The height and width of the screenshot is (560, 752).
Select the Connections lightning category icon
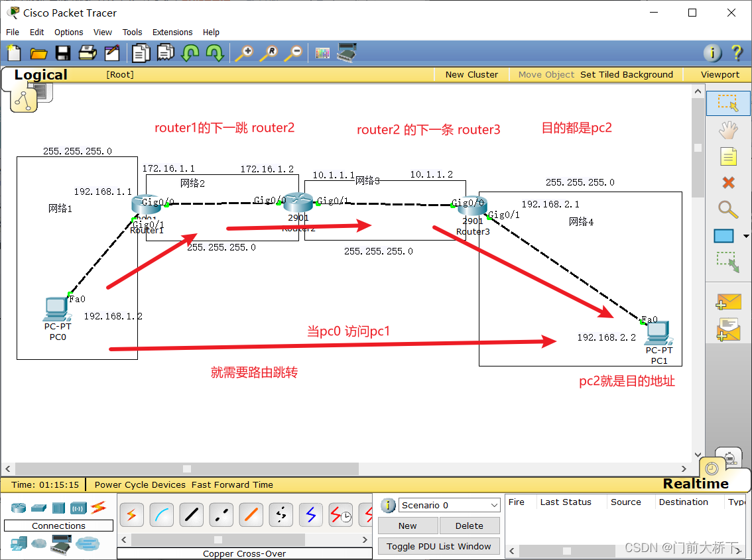pyautogui.click(x=98, y=507)
